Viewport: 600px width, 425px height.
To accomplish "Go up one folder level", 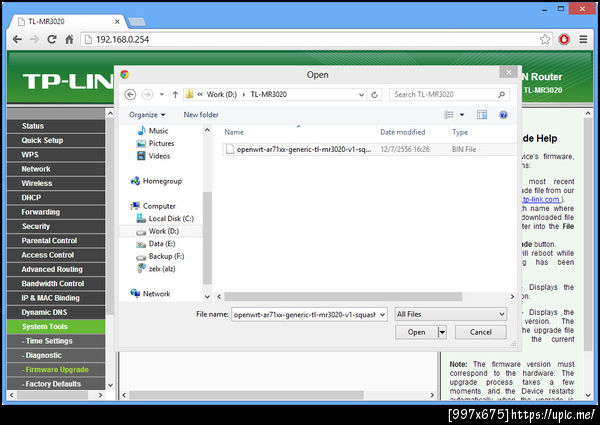I will [x=175, y=94].
